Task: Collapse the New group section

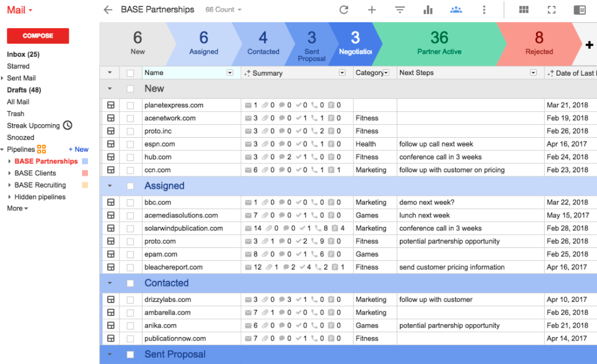Action: [x=110, y=89]
